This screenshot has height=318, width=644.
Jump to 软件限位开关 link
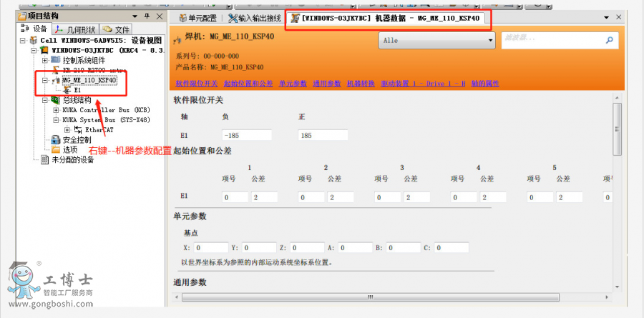pyautogui.click(x=197, y=84)
